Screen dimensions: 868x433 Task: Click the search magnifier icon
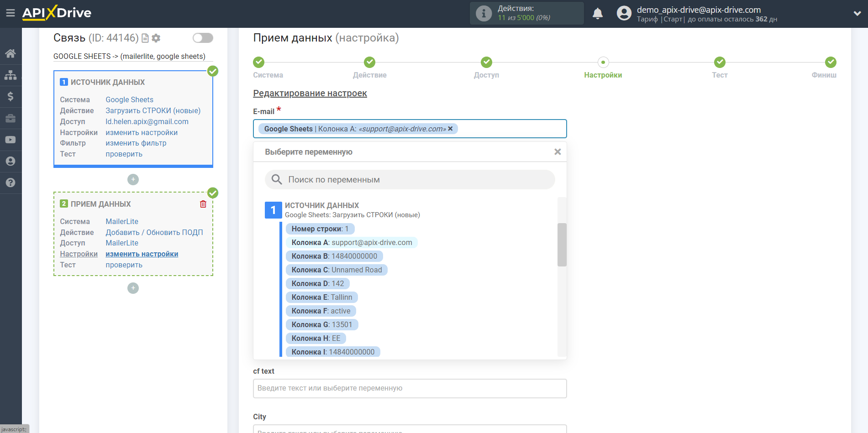[277, 179]
